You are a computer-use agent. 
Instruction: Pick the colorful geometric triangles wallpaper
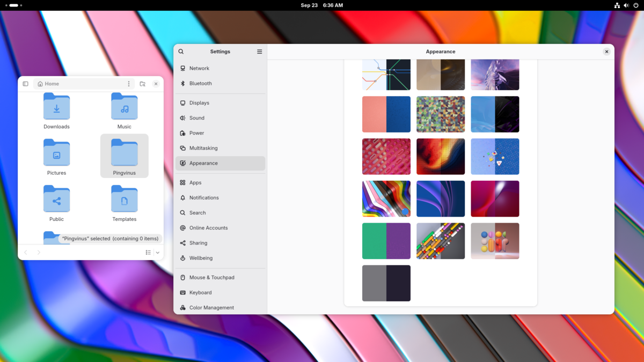click(x=441, y=114)
